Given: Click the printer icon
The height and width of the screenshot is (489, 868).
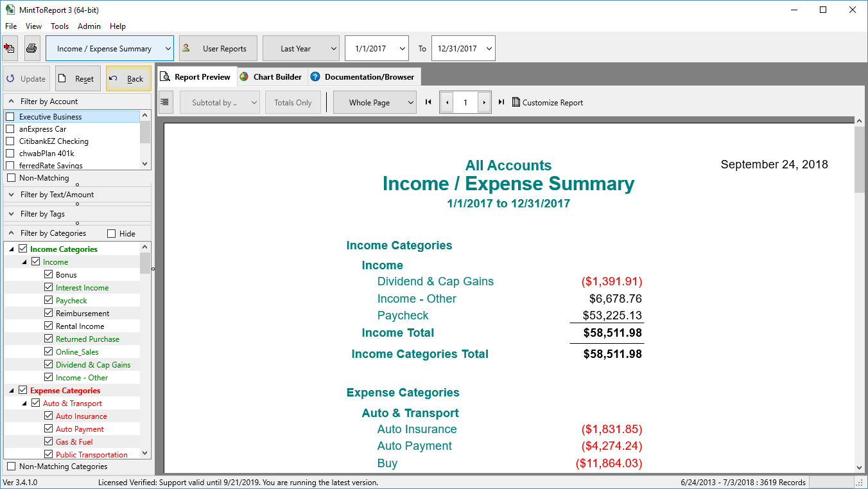Looking at the screenshot, I should coord(31,48).
